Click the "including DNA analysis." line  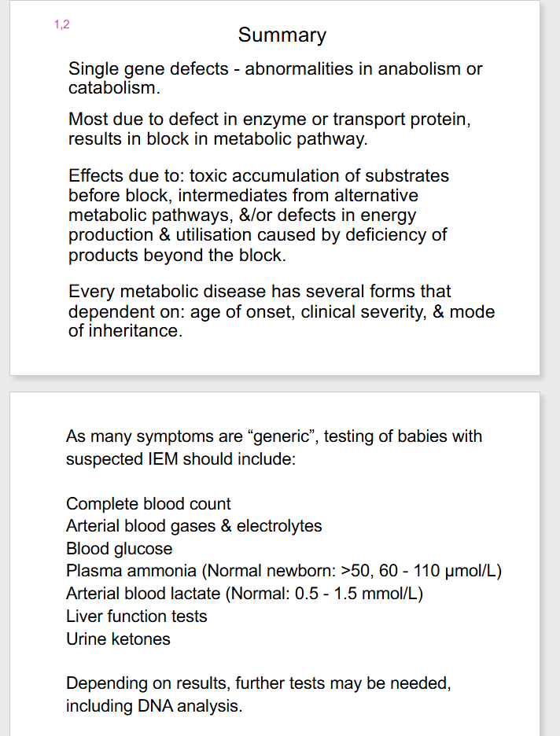(154, 706)
